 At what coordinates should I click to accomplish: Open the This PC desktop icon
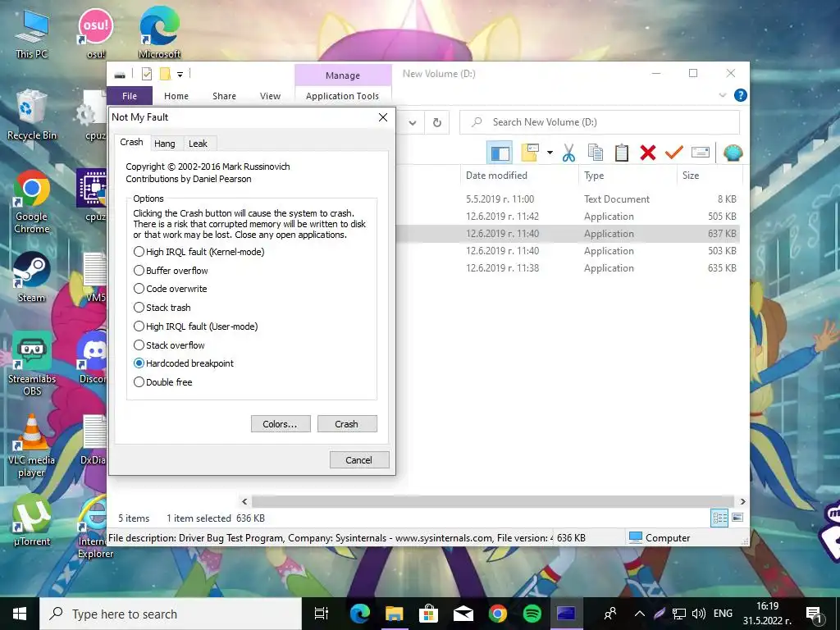pos(32,33)
